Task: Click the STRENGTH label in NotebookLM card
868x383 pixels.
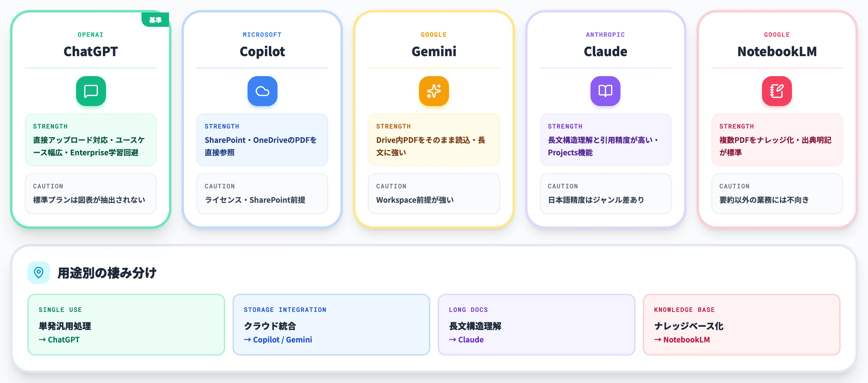Action: 736,126
